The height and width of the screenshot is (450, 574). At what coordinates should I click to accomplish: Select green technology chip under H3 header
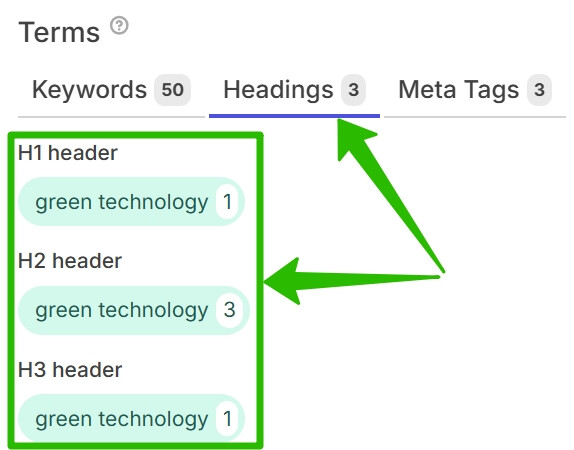131,419
